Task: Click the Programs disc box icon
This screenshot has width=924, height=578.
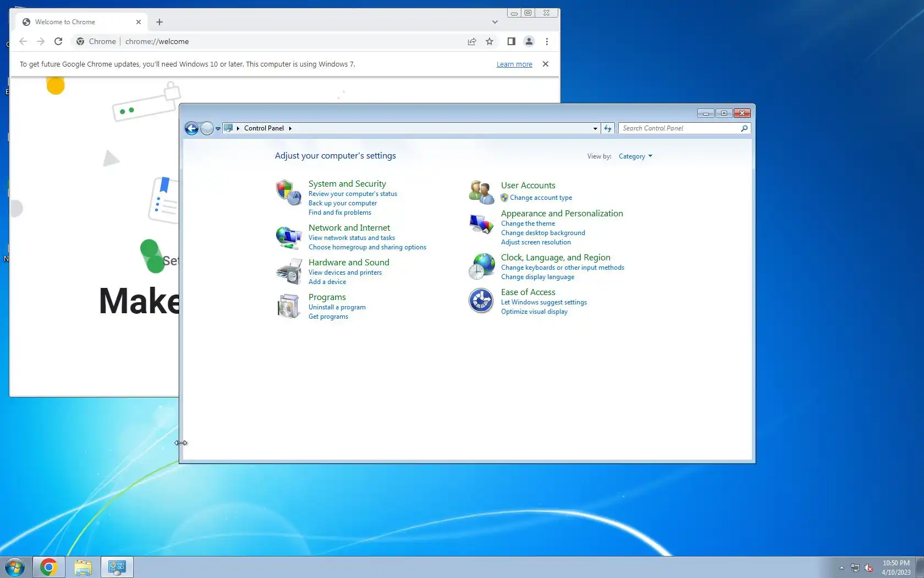Action: (x=289, y=306)
